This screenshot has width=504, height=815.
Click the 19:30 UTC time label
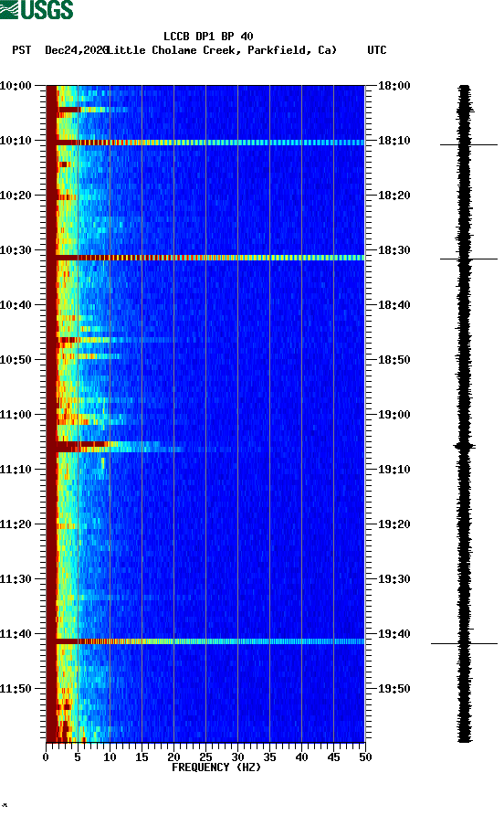pos(394,579)
